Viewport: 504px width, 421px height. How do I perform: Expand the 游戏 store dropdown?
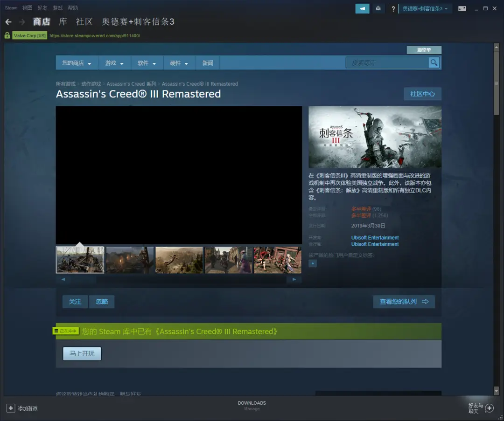[114, 63]
